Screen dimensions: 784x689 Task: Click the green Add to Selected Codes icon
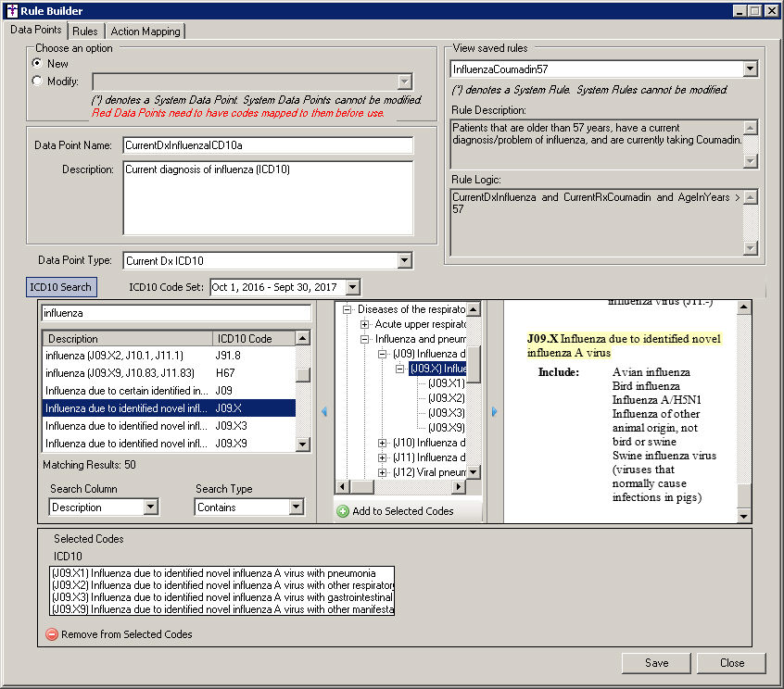(x=343, y=511)
